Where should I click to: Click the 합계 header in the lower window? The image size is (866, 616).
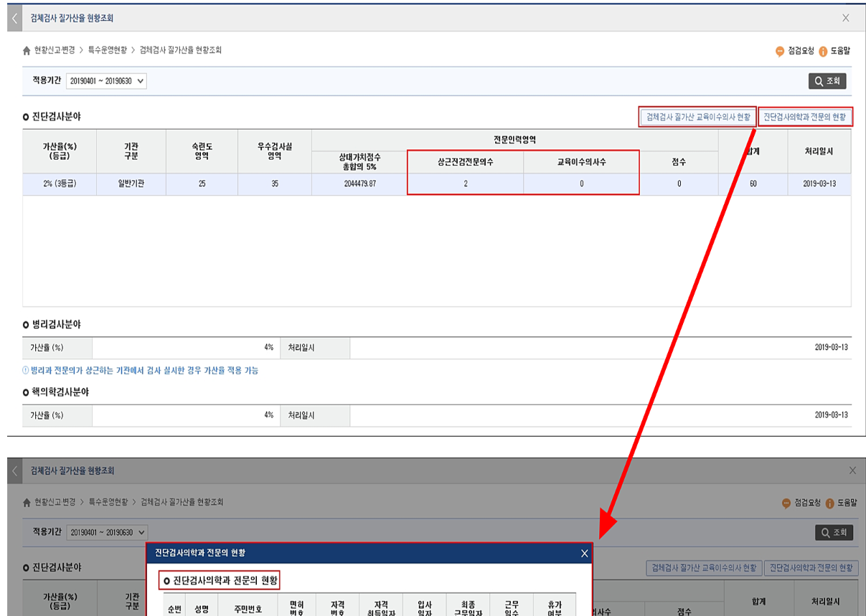coord(759,601)
